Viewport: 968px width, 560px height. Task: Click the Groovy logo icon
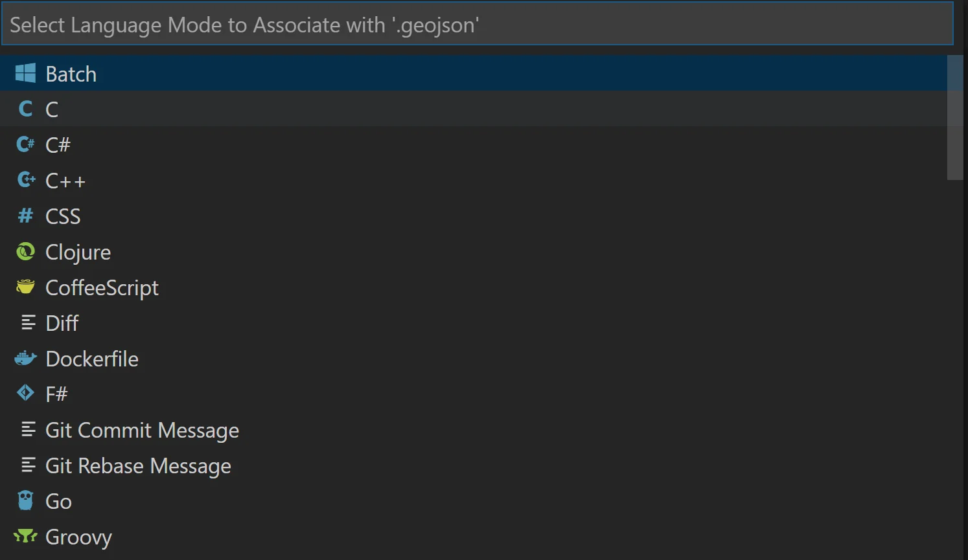[25, 535]
